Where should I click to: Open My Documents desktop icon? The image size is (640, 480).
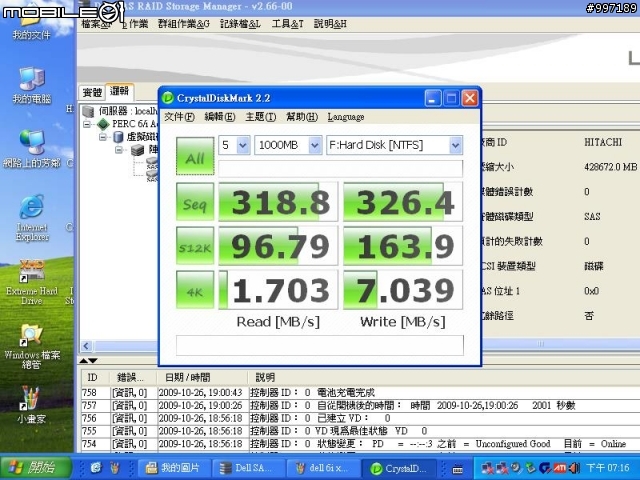[x=31, y=24]
